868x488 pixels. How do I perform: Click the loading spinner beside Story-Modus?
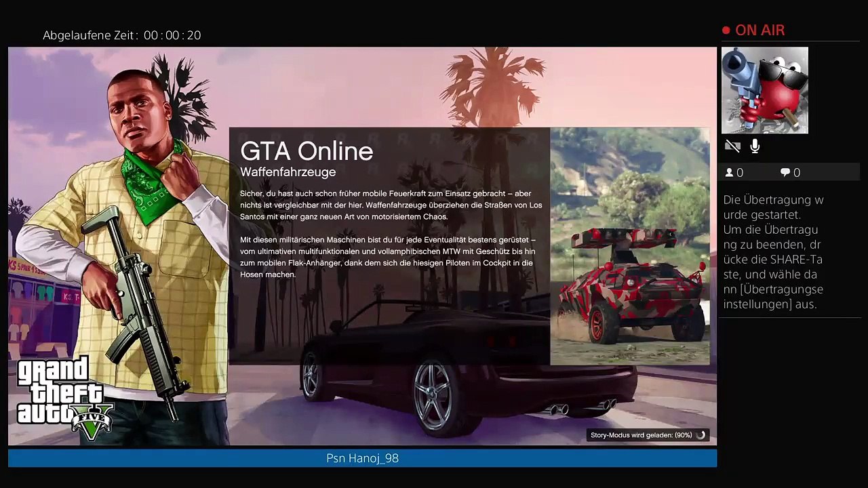[701, 435]
